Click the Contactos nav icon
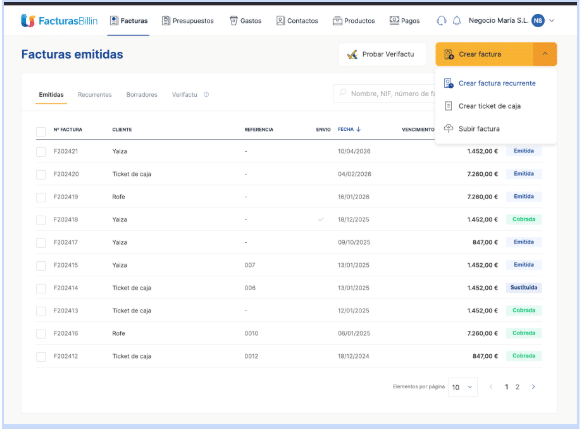 [x=280, y=20]
